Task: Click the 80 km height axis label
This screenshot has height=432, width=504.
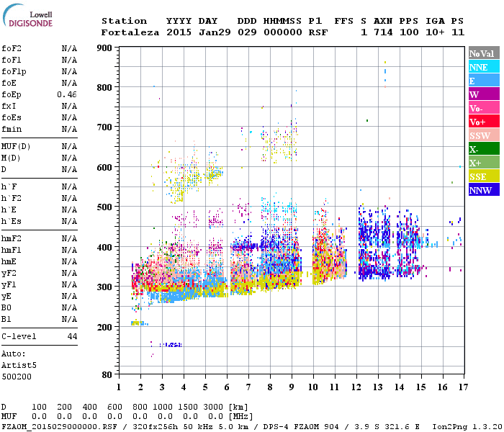Action: click(x=107, y=375)
